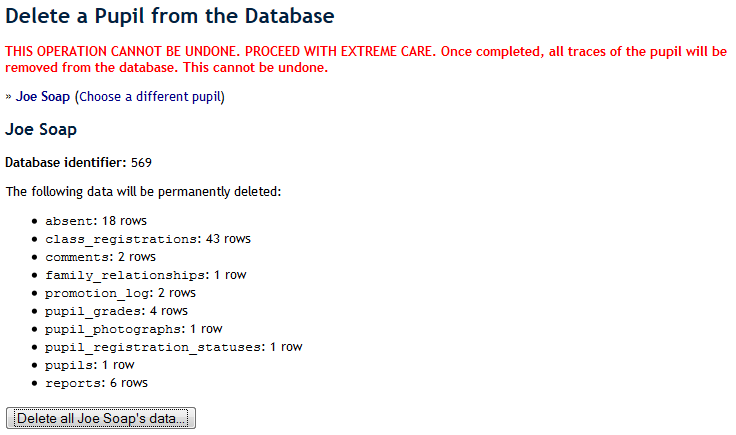Click the red cannot-be-undone warning text

pyautogui.click(x=367, y=60)
